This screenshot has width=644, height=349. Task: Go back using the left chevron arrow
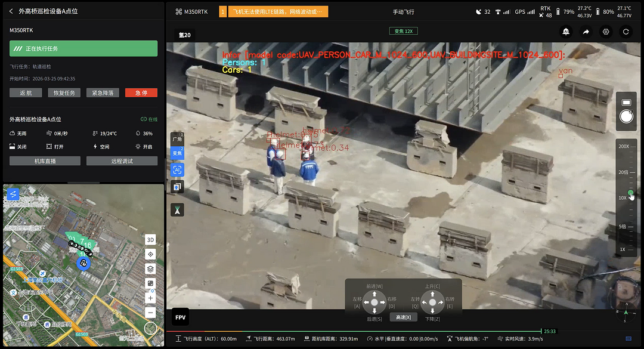click(11, 11)
